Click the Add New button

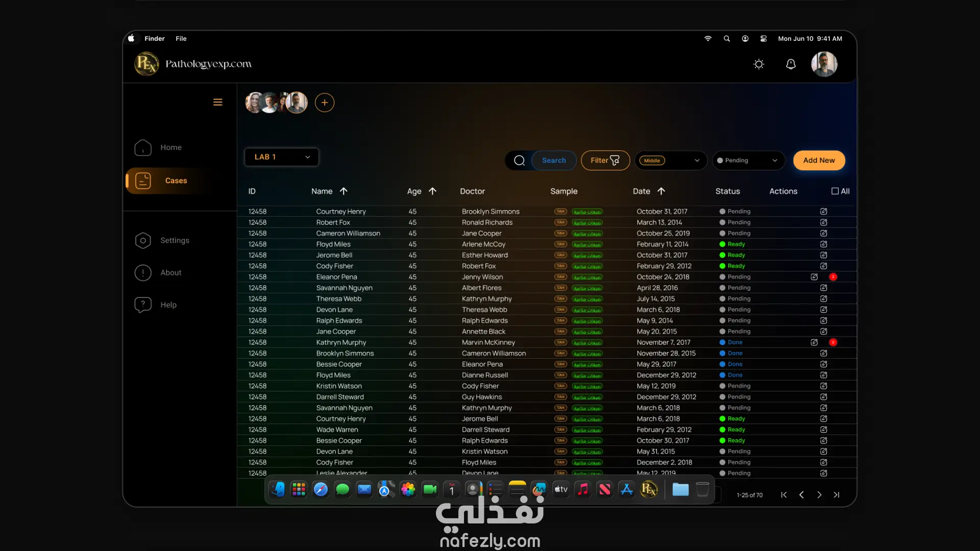[819, 160]
